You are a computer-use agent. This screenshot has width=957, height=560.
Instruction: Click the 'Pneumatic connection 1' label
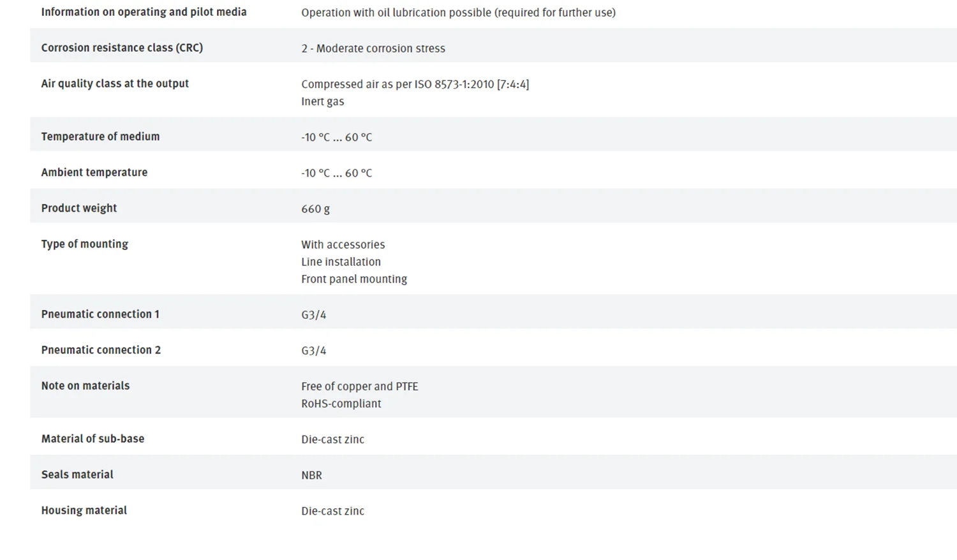coord(100,314)
